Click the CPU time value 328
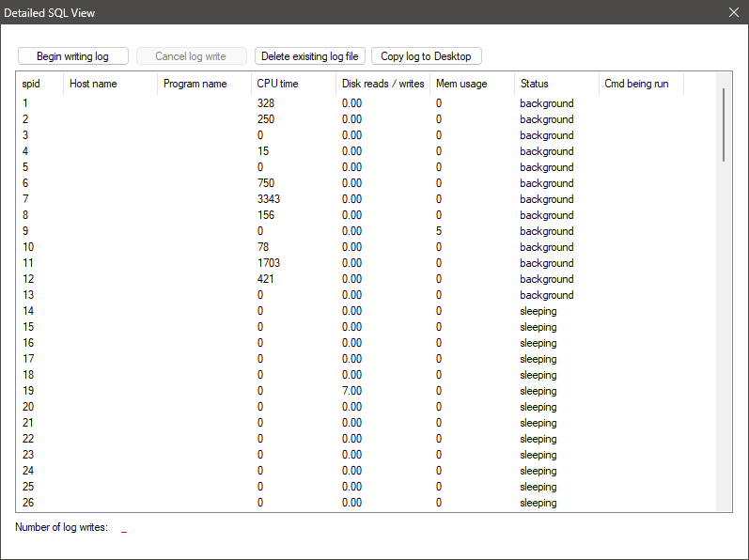This screenshot has height=560, width=749. (x=266, y=103)
